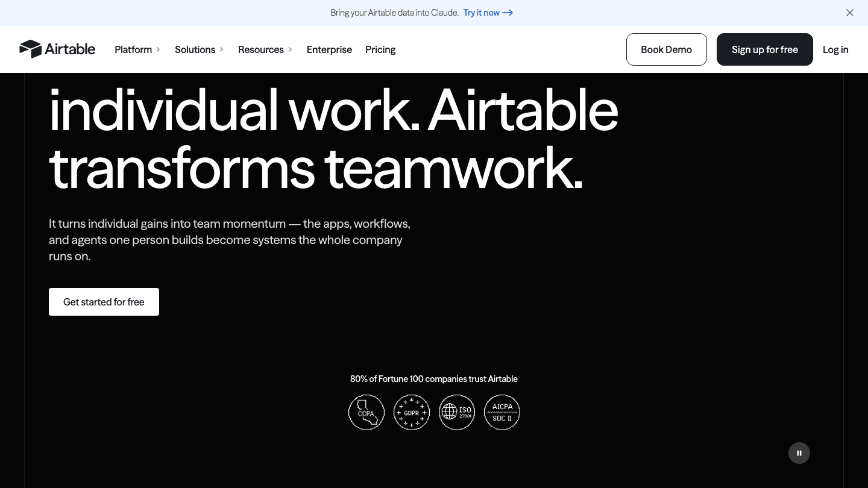Click the 'It turns individual gains' paragraph
The width and height of the screenshot is (868, 488).
[230, 240]
